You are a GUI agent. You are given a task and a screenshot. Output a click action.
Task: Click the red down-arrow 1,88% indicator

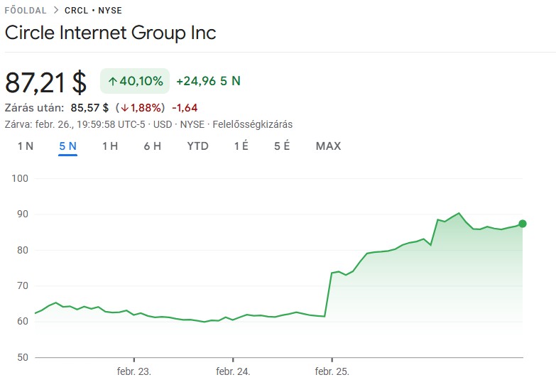click(140, 108)
